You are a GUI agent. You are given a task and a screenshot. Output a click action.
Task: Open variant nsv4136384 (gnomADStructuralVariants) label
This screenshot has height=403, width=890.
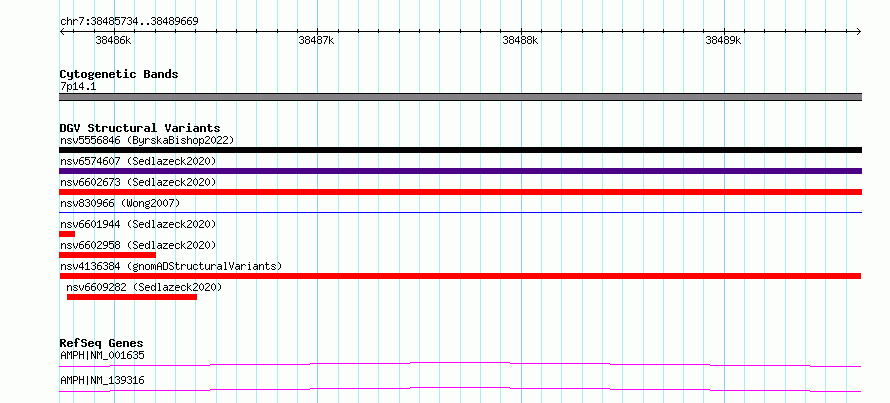click(171, 266)
